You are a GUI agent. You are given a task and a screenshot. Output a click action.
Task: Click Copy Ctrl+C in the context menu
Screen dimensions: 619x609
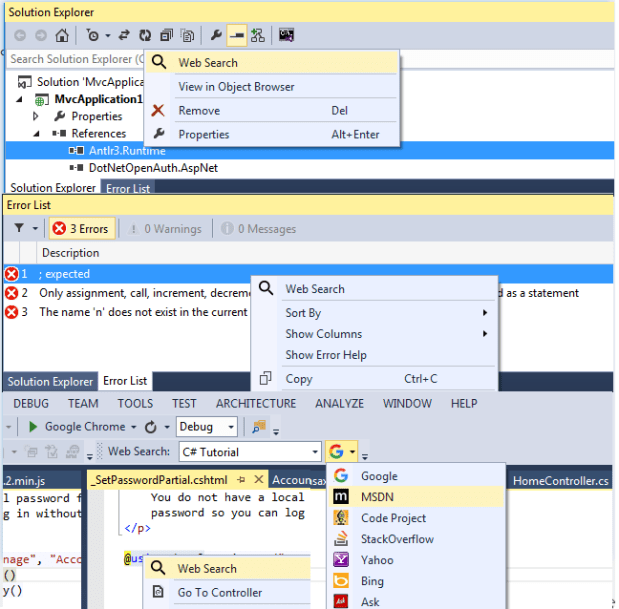tap(374, 379)
